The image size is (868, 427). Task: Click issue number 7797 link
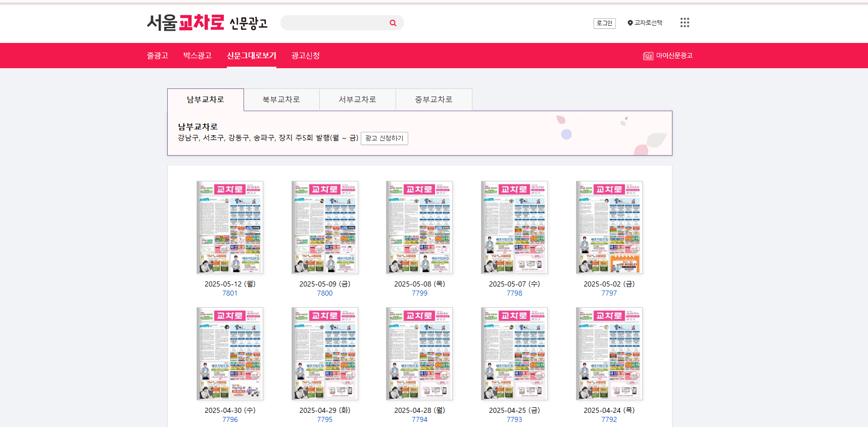pyautogui.click(x=609, y=293)
